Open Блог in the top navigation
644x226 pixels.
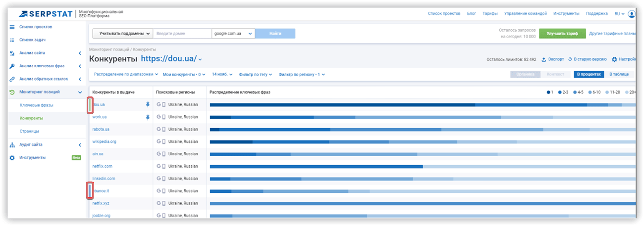472,14
